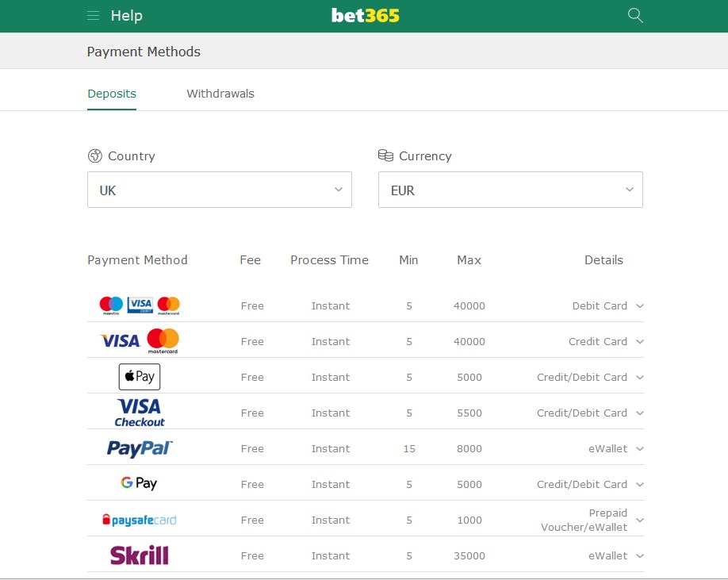Click the 5500 max value

tap(469, 413)
